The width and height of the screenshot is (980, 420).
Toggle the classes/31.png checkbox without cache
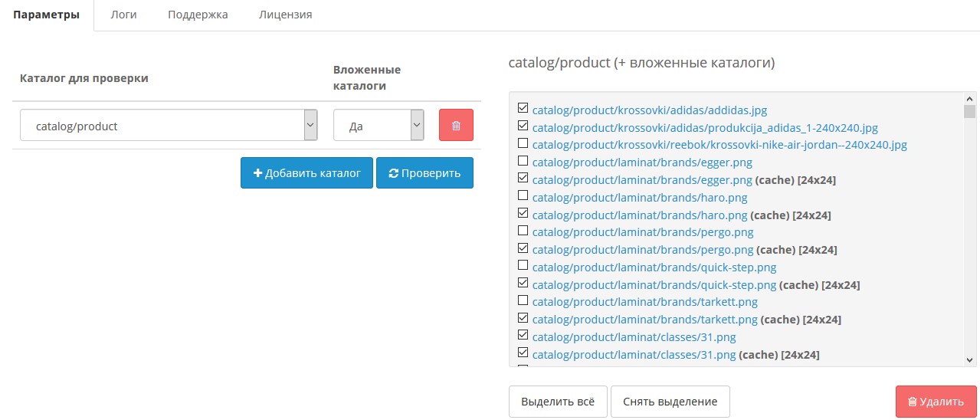pyautogui.click(x=523, y=335)
